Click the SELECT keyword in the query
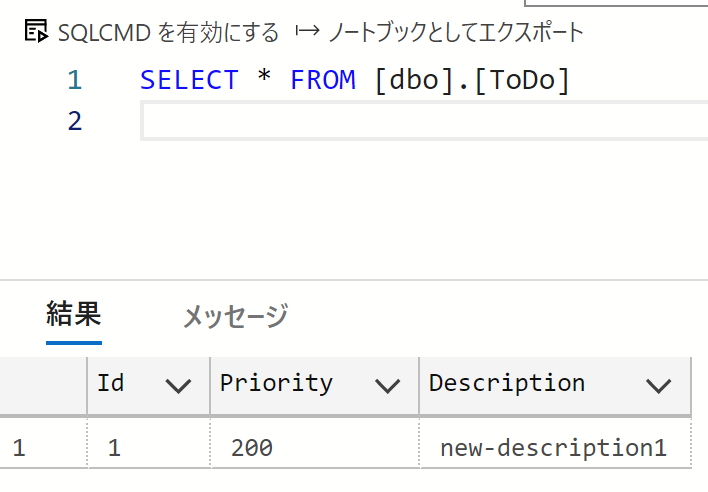Viewport: 708px width, 492px height. click(189, 80)
